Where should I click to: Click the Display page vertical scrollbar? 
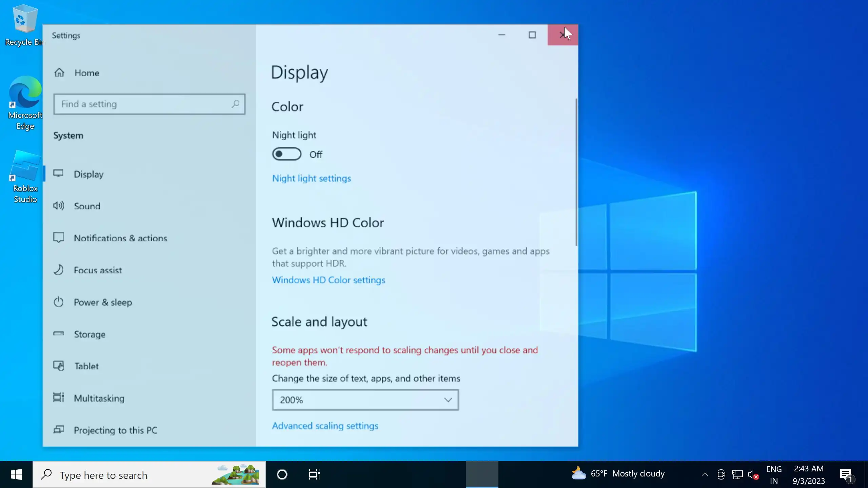tap(576, 173)
